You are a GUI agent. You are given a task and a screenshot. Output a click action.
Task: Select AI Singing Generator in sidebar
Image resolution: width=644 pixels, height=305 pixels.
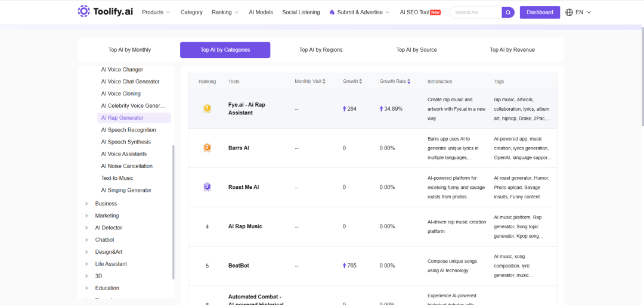click(126, 191)
